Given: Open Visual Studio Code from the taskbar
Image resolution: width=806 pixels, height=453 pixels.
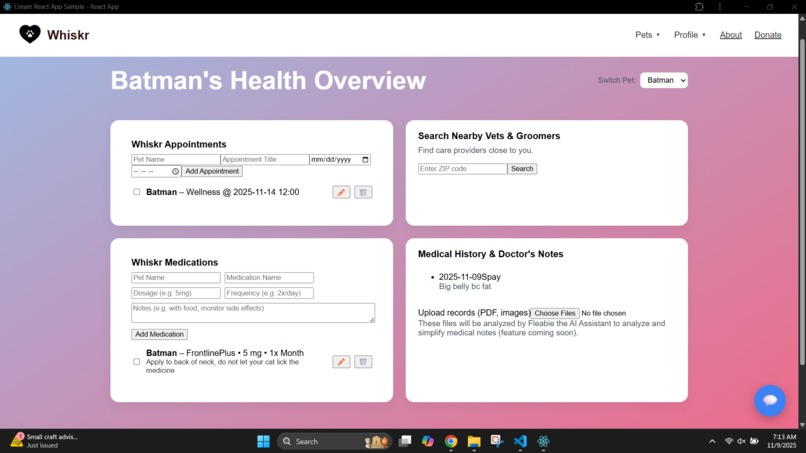Looking at the screenshot, I should point(520,441).
